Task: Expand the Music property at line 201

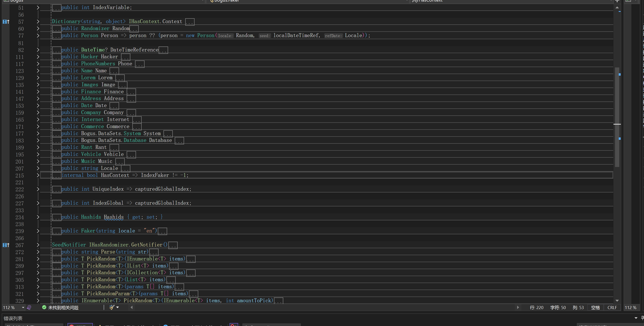Action: tap(38, 161)
